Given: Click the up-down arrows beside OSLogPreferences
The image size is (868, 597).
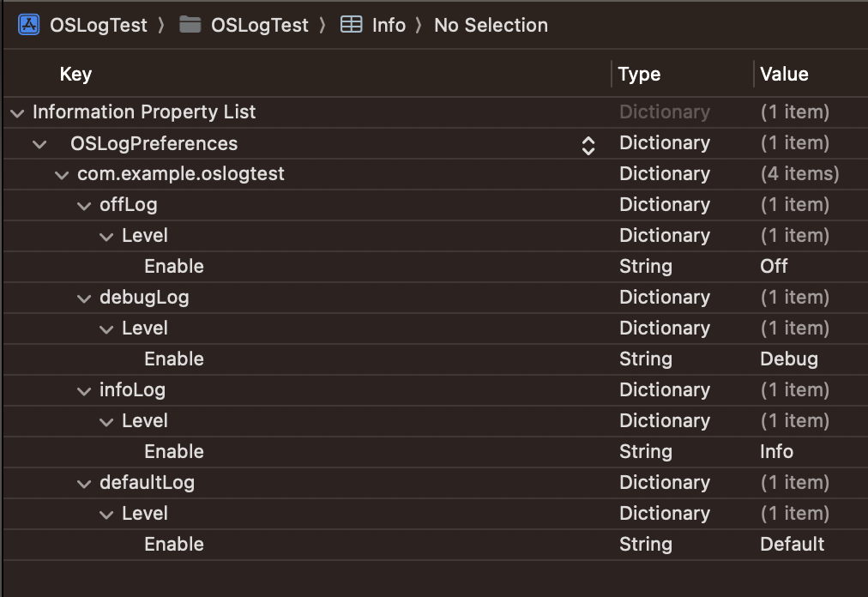Looking at the screenshot, I should (588, 143).
